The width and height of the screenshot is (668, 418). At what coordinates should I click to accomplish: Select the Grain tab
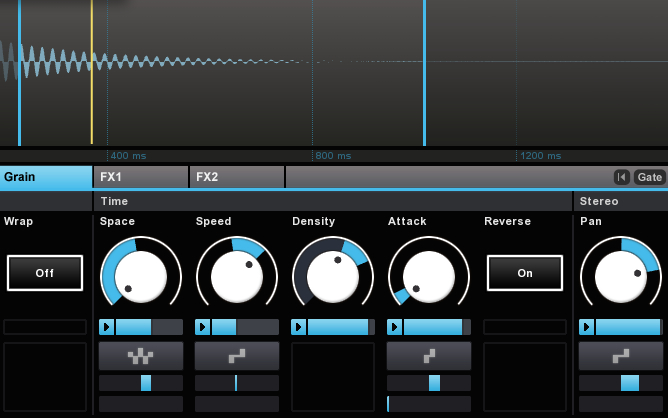[45, 177]
